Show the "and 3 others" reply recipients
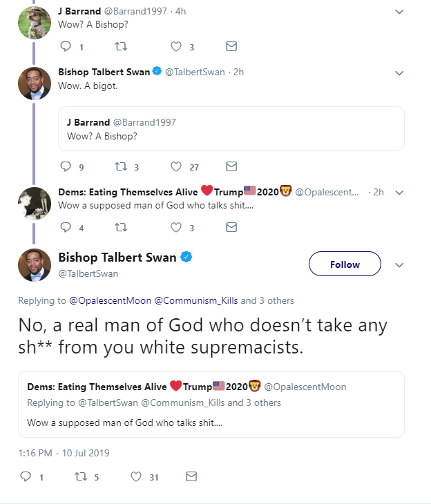The width and height of the screenshot is (431, 504). click(267, 300)
